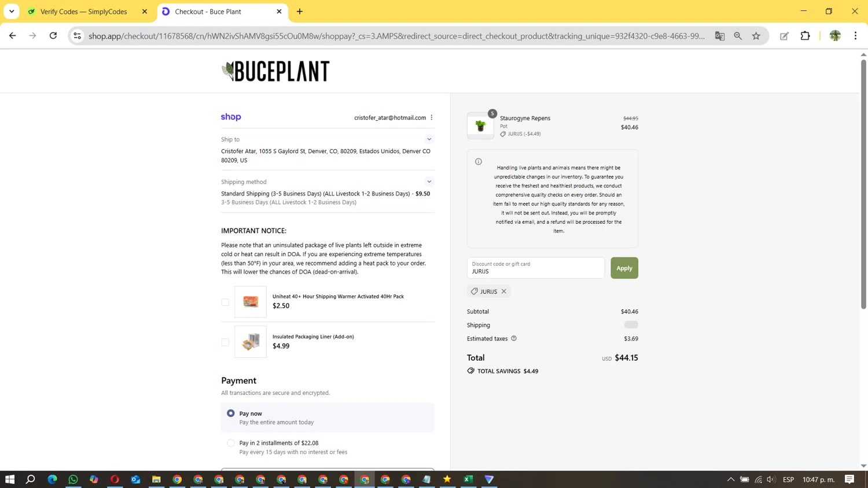The height and width of the screenshot is (488, 868).
Task: Click the Uniheat heat pack thumbnail
Action: 251,302
